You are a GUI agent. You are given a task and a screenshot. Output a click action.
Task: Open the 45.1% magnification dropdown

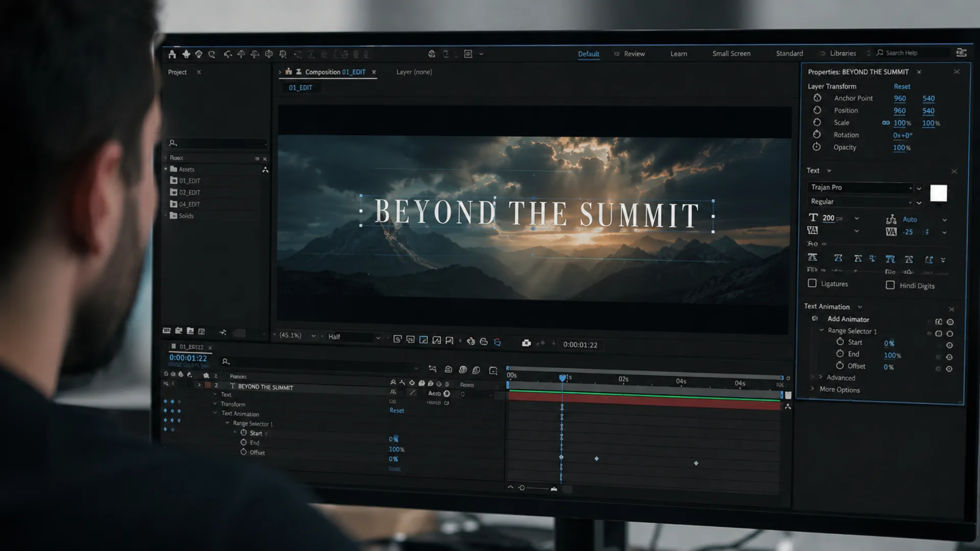[313, 336]
